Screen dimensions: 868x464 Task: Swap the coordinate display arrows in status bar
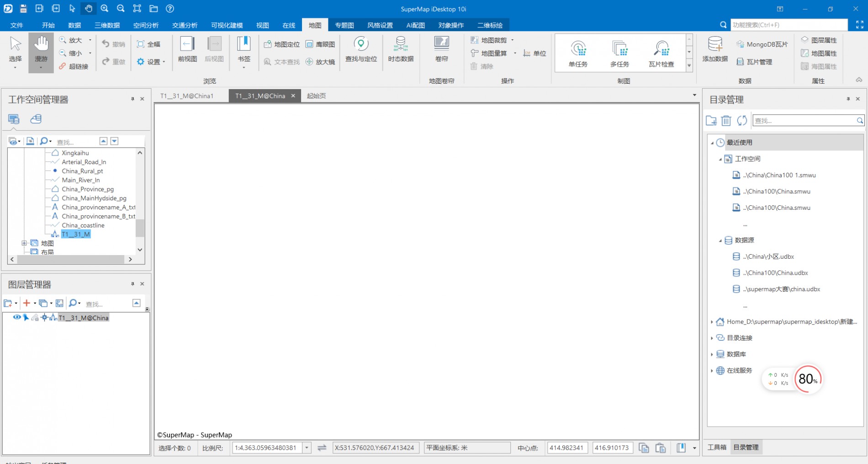click(x=322, y=448)
